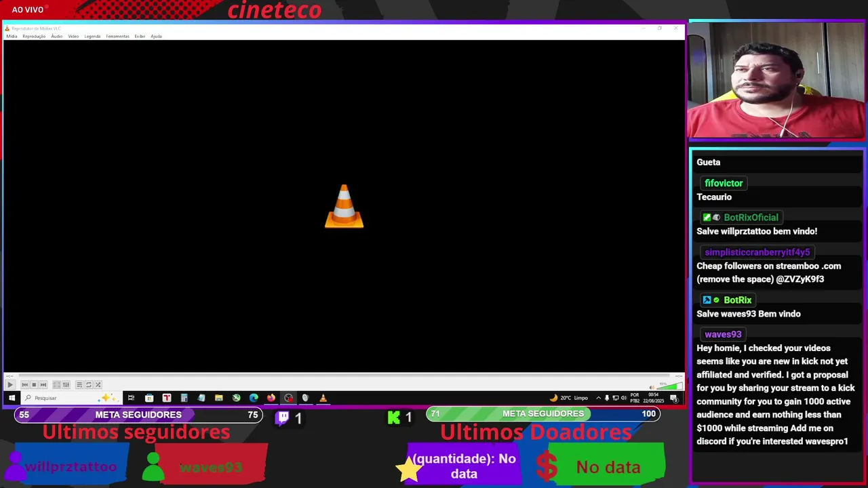Click willprztattoo in Ultimos seguidores

[71, 467]
